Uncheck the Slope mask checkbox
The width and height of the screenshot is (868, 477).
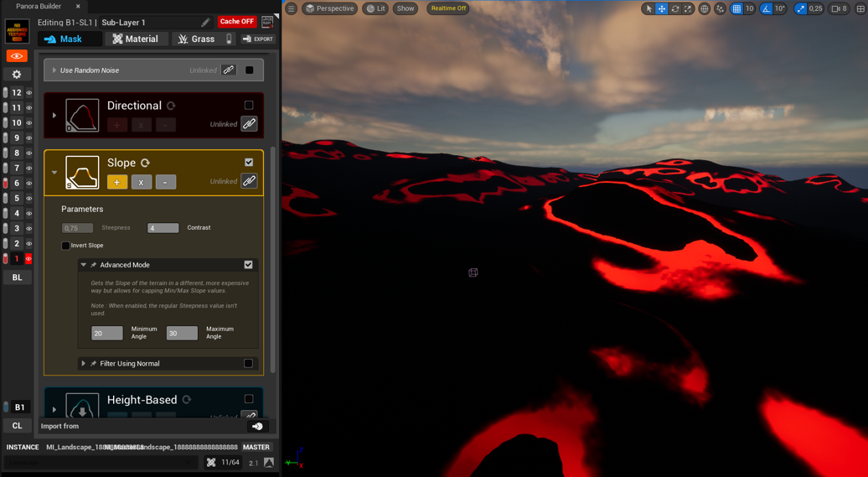(x=249, y=163)
